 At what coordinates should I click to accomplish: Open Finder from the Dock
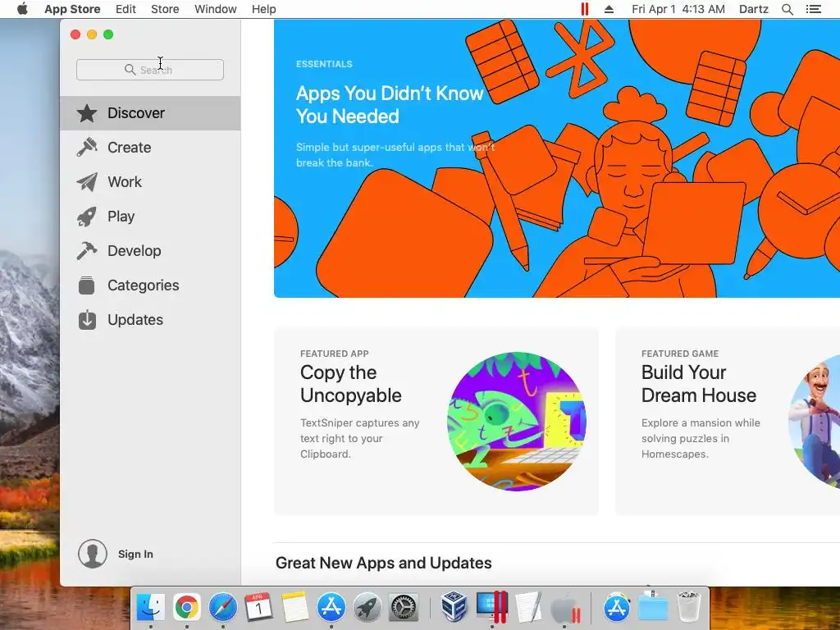pos(151,607)
